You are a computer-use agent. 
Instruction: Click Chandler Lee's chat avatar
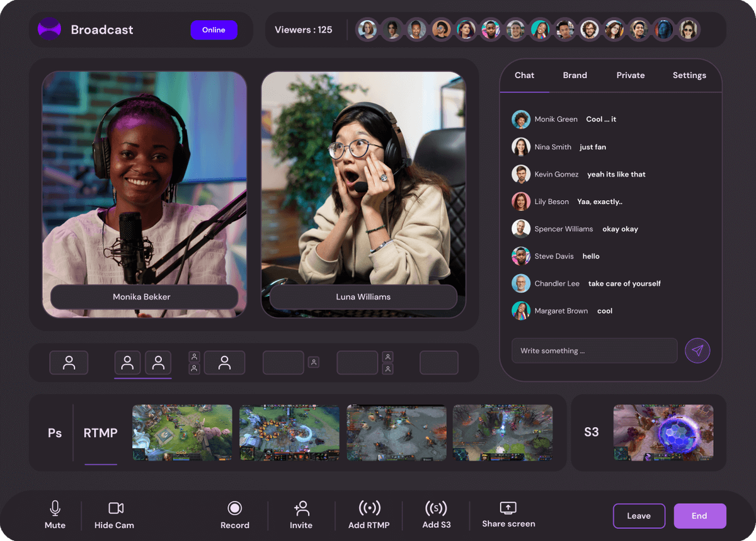pos(521,283)
